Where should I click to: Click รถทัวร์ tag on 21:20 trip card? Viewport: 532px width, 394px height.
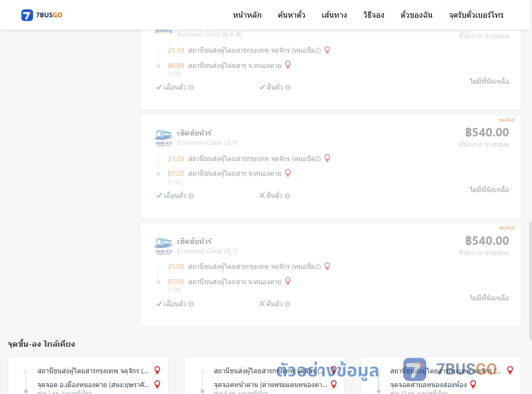506,120
